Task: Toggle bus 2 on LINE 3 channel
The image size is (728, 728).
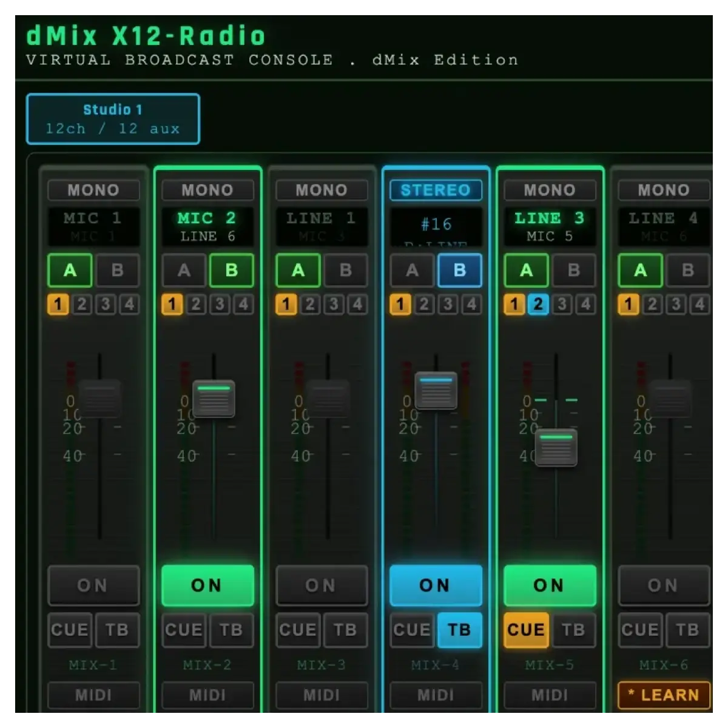Action: [x=538, y=304]
